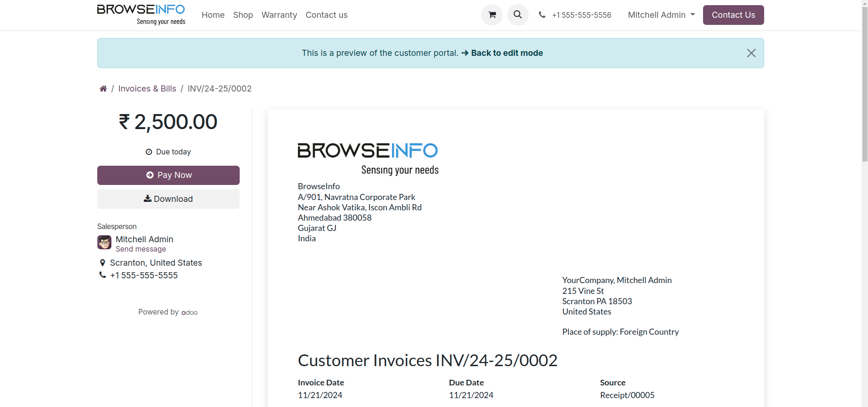Click Send message under salesperson
This screenshot has width=868, height=407.
point(141,249)
